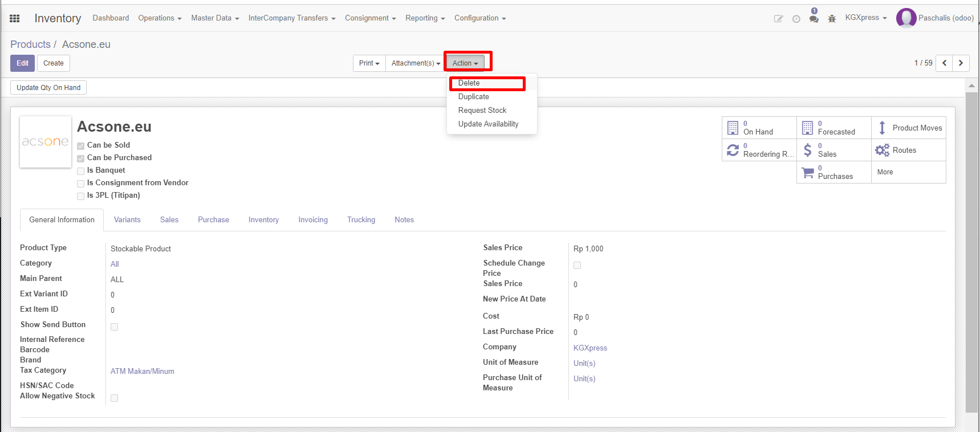This screenshot has height=432, width=980.
Task: Expand the Reporting menu
Action: click(425, 18)
